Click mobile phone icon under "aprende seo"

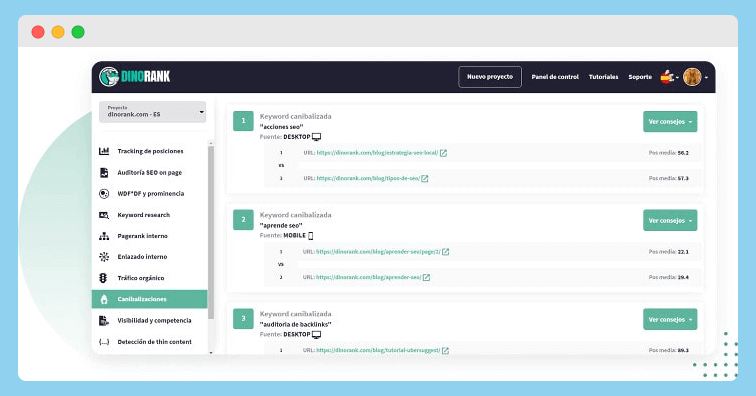click(310, 236)
